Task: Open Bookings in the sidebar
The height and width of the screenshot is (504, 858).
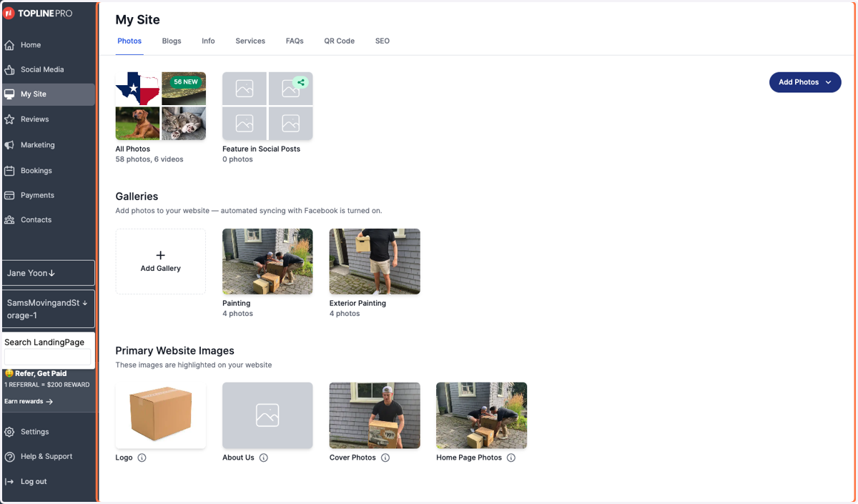Action: (49, 171)
